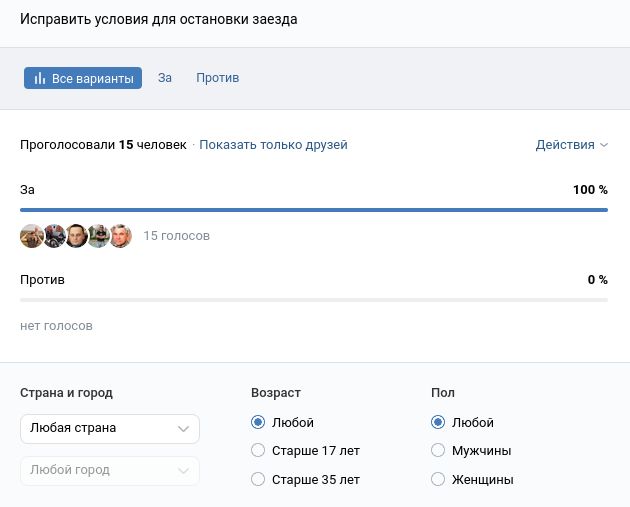Click the chevron arrow next to Действия

coord(604,145)
